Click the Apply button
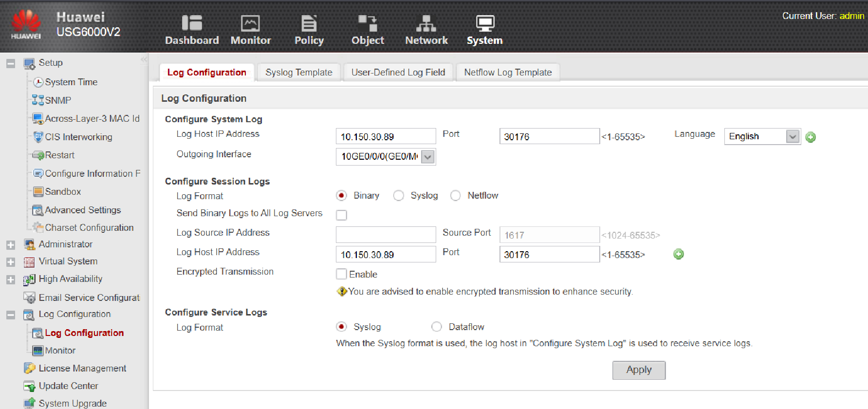Screen dimensions: 868x409 tap(639, 370)
